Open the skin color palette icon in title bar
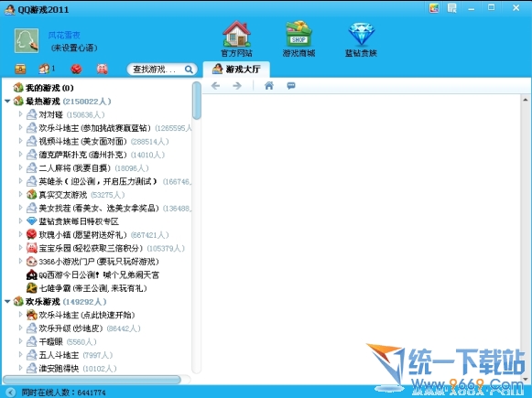The image size is (532, 398). click(x=434, y=8)
